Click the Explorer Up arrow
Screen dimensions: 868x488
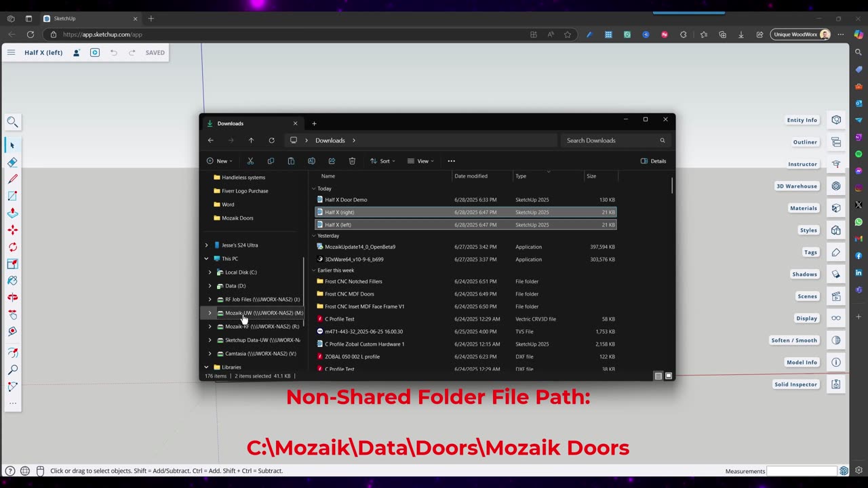251,140
